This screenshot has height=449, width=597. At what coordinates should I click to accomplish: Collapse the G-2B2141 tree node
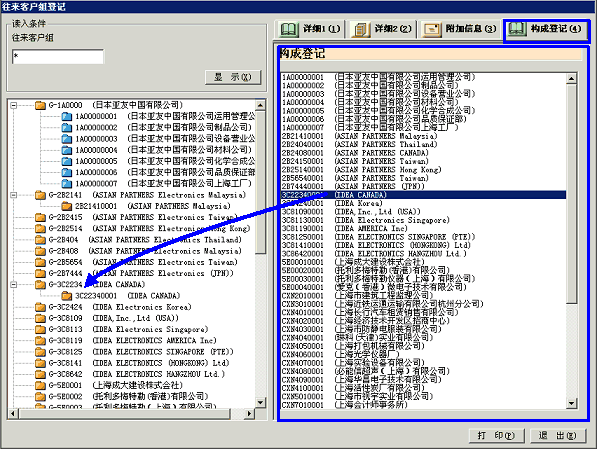(14, 195)
